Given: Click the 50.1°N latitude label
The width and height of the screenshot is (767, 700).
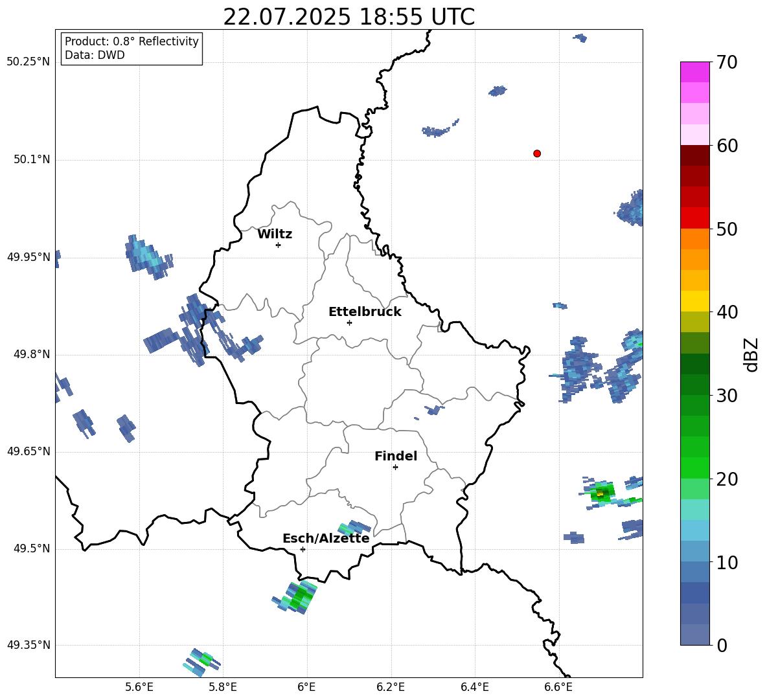Looking at the screenshot, I should (x=32, y=159).
